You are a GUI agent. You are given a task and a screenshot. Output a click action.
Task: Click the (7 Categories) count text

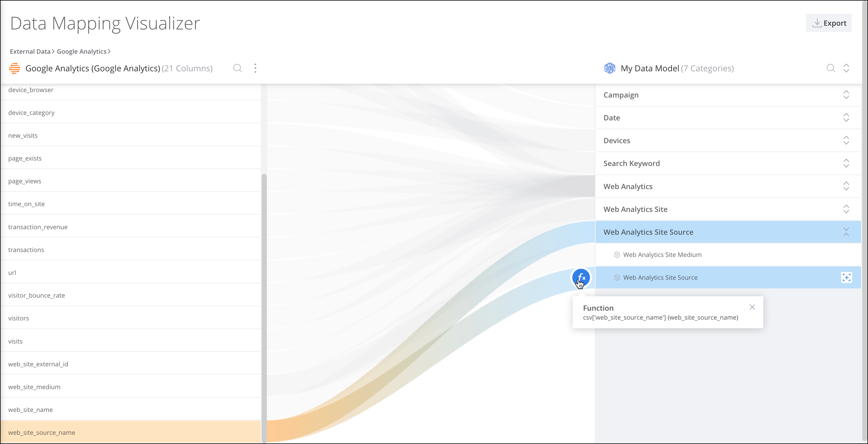(x=707, y=68)
